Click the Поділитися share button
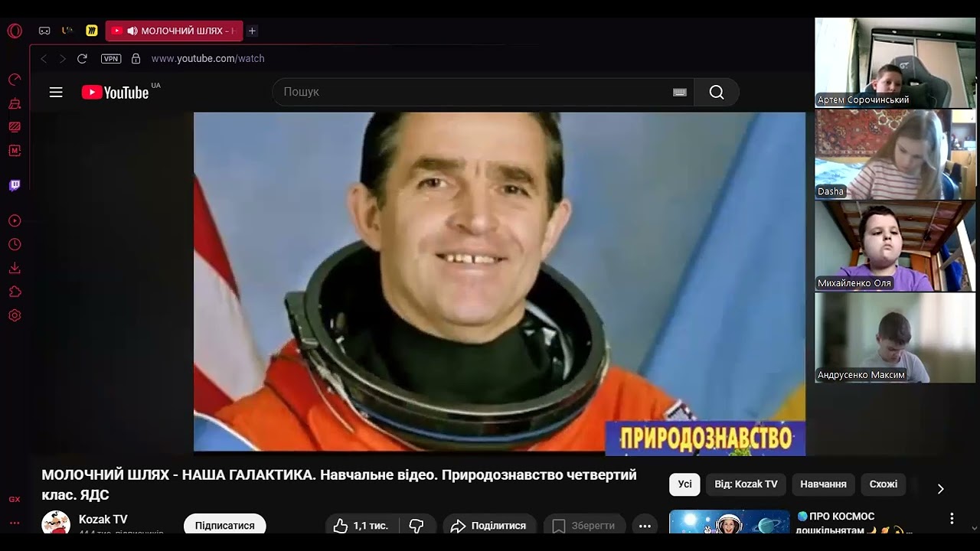Screen dimensions: 980x551 488,526
